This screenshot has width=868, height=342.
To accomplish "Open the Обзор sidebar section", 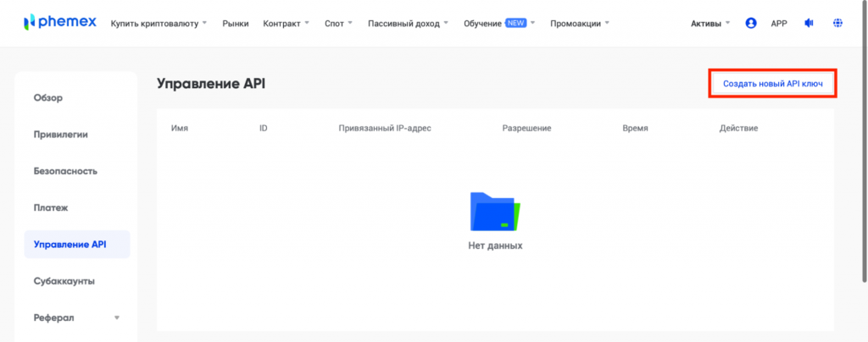I will point(48,97).
